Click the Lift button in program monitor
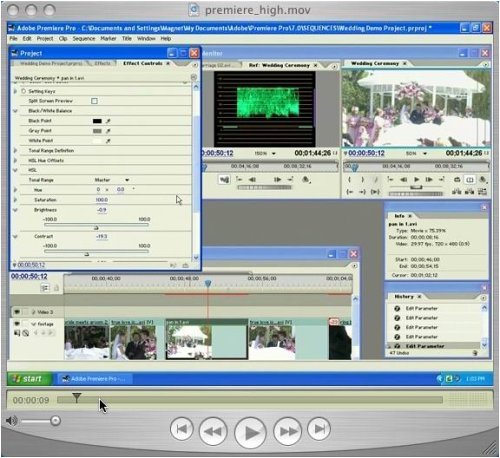This screenshot has height=458, width=500. 456,192
